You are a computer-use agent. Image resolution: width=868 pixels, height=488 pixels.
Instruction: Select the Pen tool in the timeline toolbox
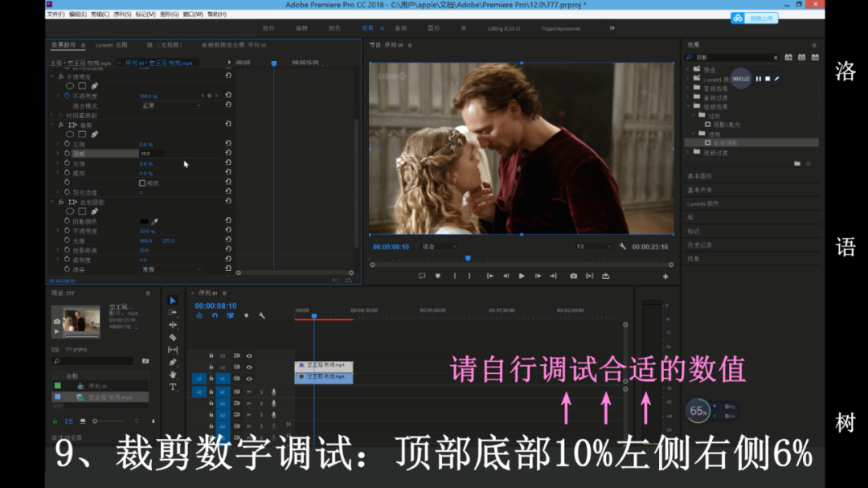(x=173, y=363)
